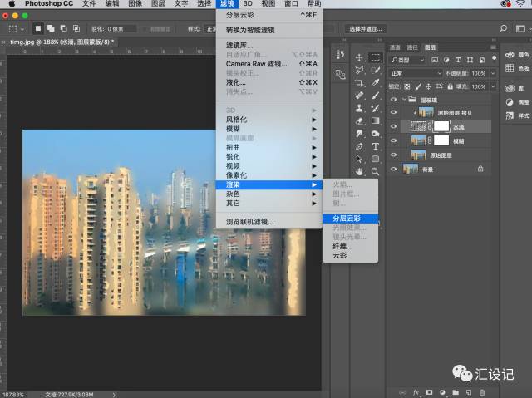Screen dimensions: 532x398
Task: Hide the 水滴 layer
Action: (x=394, y=126)
